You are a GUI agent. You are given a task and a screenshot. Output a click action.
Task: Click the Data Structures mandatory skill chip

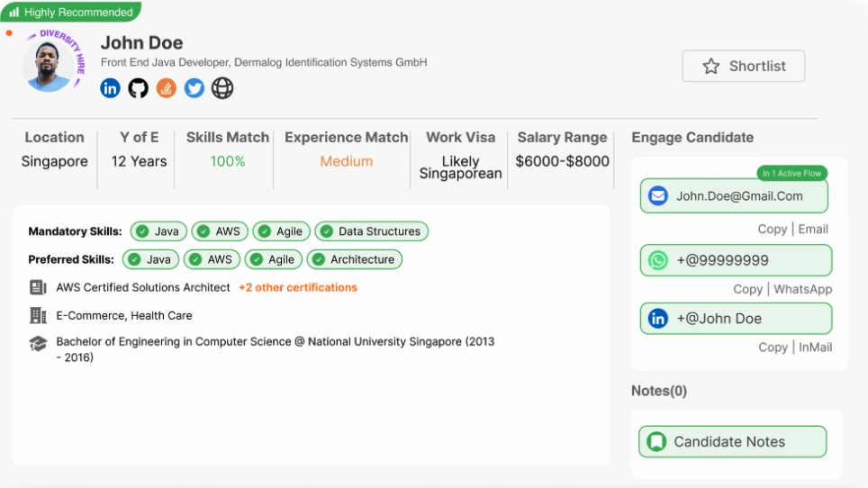point(371,231)
